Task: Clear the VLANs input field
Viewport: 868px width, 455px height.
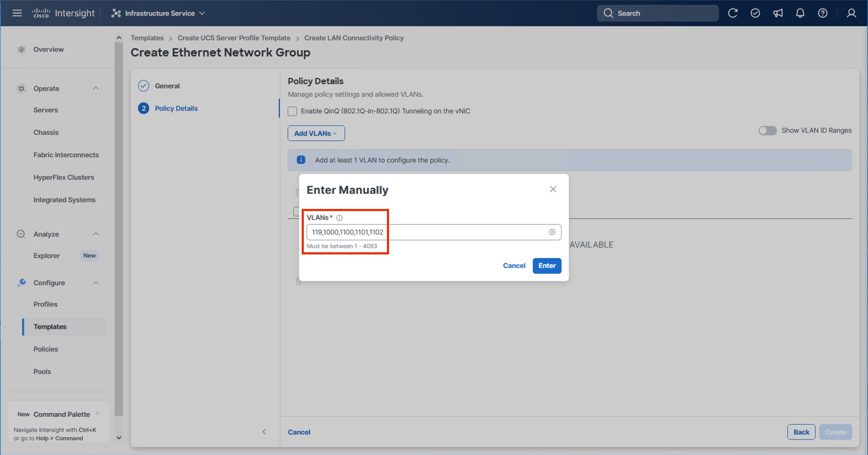Action: tap(552, 232)
